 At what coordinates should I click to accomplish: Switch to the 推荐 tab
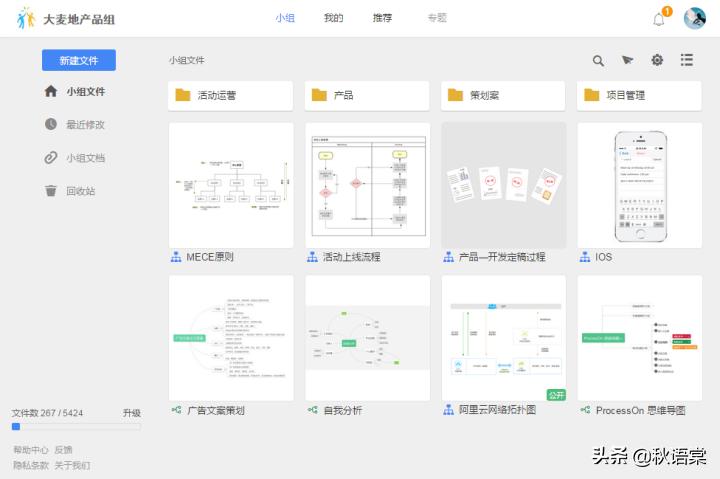382,18
